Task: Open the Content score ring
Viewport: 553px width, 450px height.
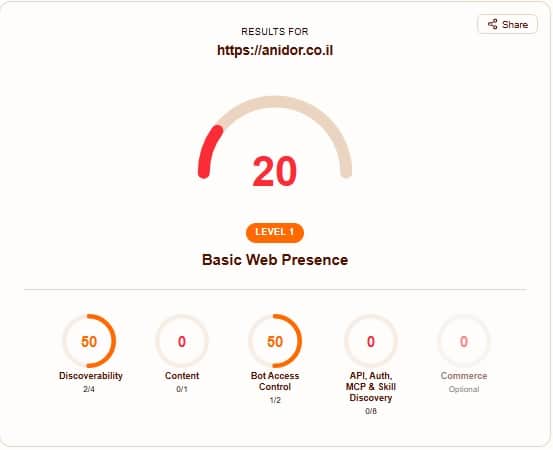Action: point(182,341)
